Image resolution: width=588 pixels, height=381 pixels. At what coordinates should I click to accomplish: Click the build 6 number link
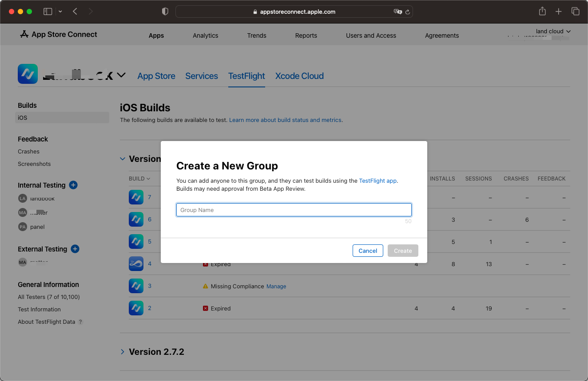coord(150,219)
